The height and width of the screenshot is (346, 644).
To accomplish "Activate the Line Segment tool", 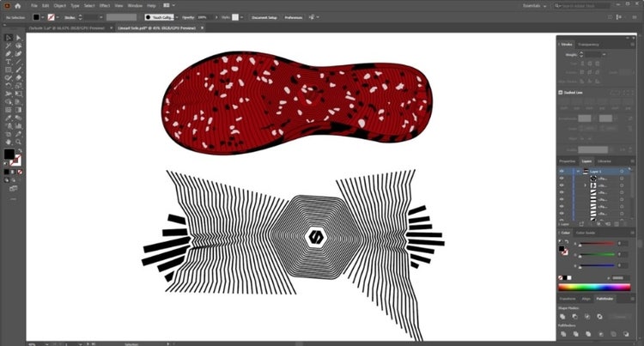I will tap(18, 62).
